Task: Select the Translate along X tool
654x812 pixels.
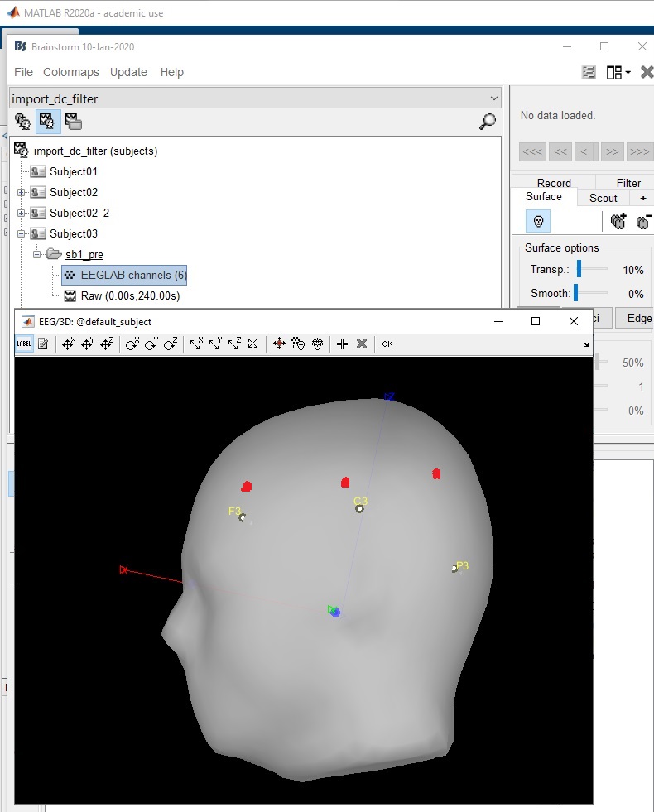Action: point(69,344)
